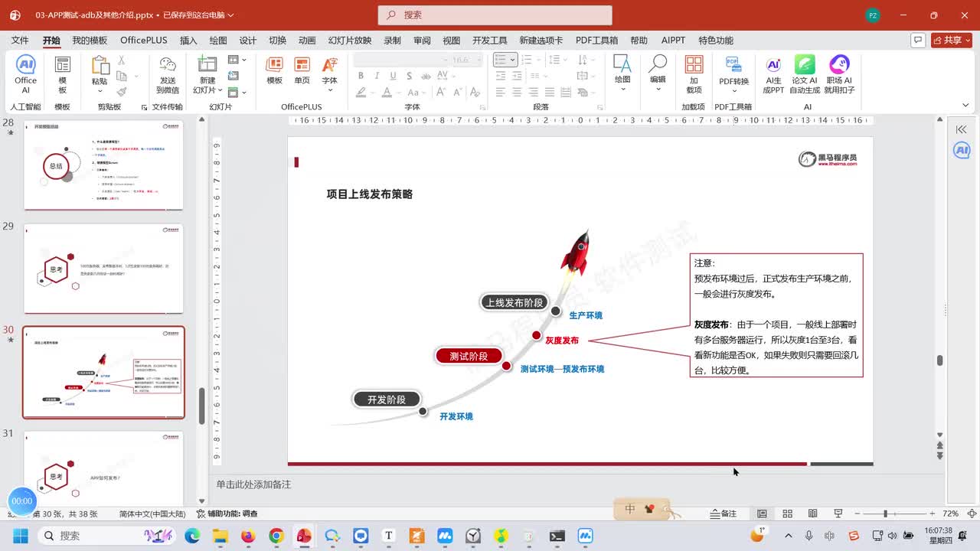Open the Office AI assistant

(x=25, y=74)
